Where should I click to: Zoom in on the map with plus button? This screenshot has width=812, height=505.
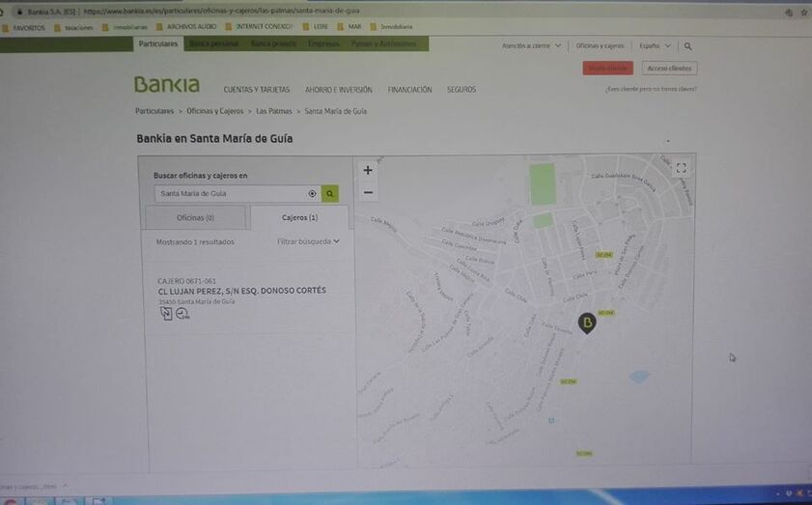pos(368,170)
